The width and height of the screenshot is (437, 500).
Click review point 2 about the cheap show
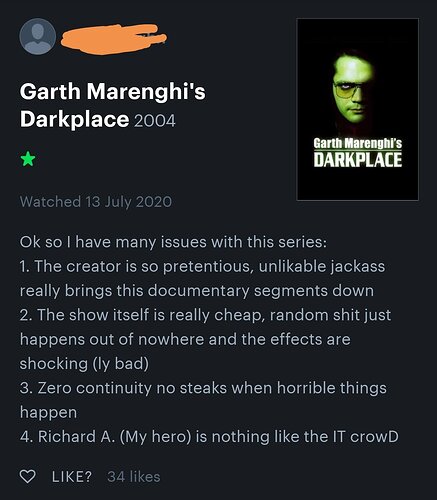click(205, 339)
